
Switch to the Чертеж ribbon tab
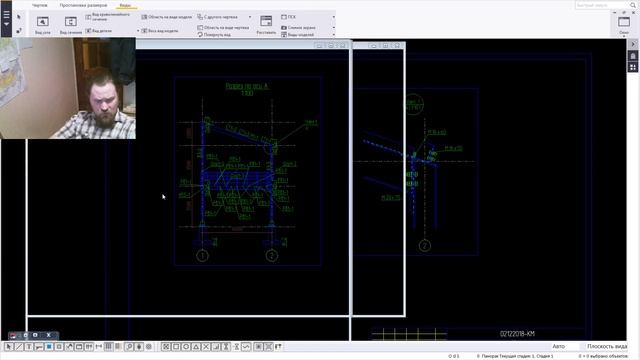coord(40,5)
